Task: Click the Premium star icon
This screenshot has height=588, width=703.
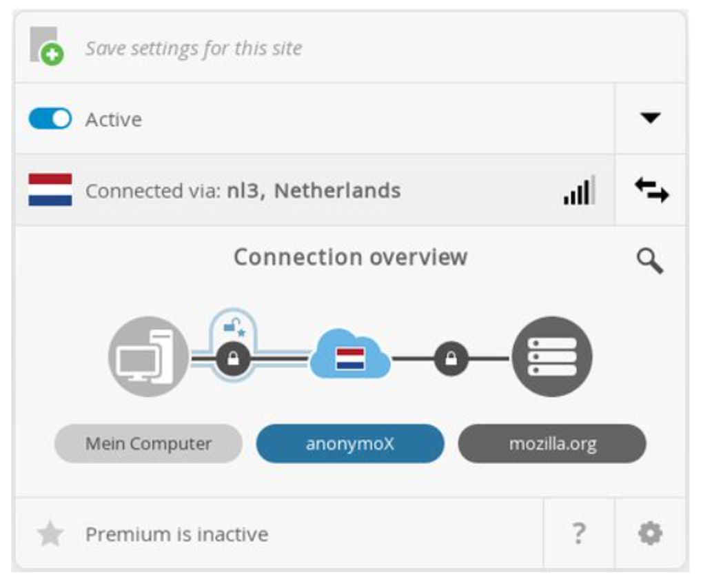Action: [50, 534]
